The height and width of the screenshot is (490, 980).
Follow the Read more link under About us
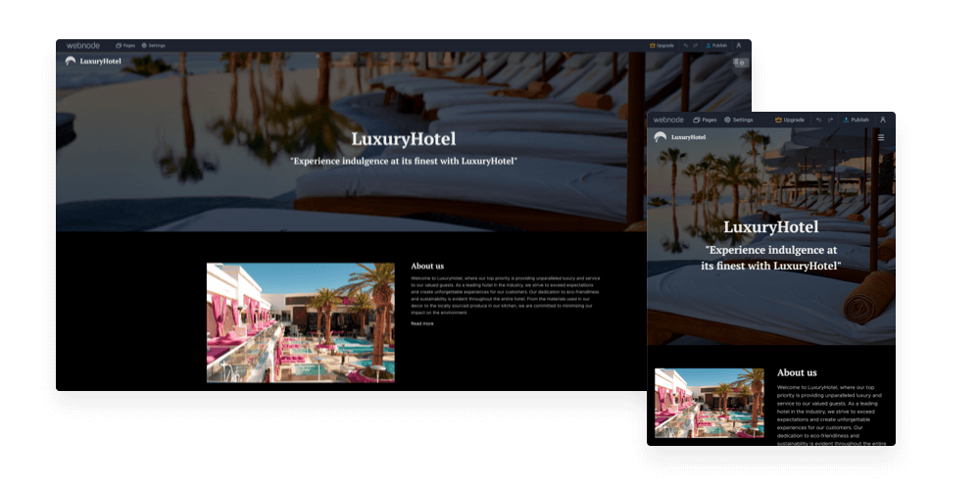click(421, 322)
